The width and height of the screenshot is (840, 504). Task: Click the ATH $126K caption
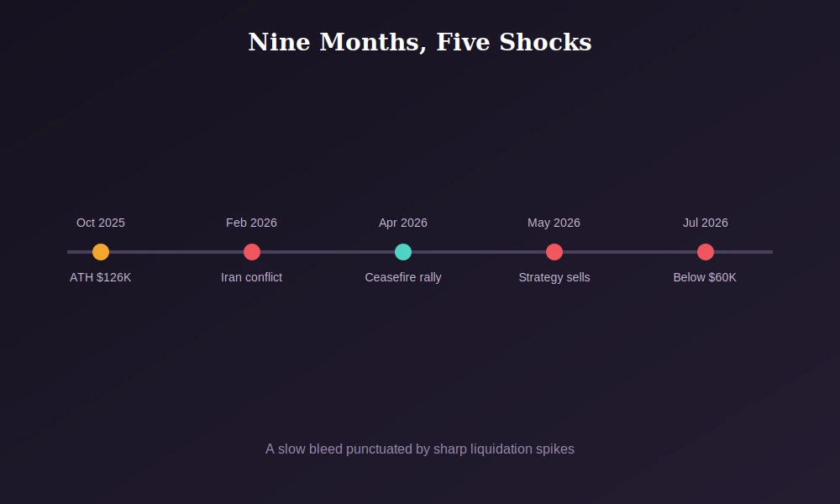(101, 277)
